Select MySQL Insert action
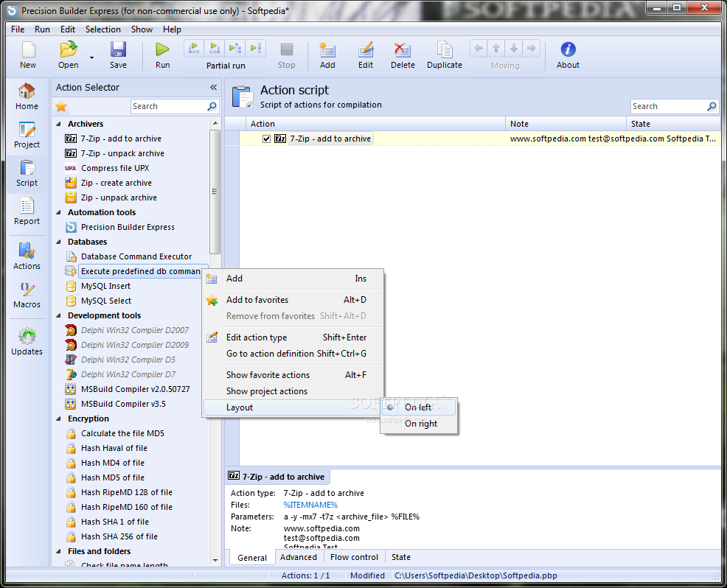 click(105, 286)
